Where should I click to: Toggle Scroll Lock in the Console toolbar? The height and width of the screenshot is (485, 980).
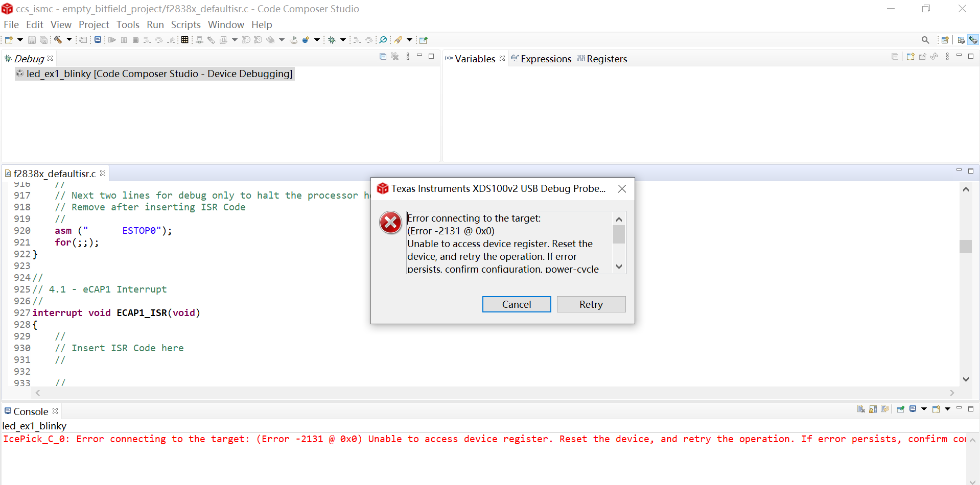pos(873,409)
